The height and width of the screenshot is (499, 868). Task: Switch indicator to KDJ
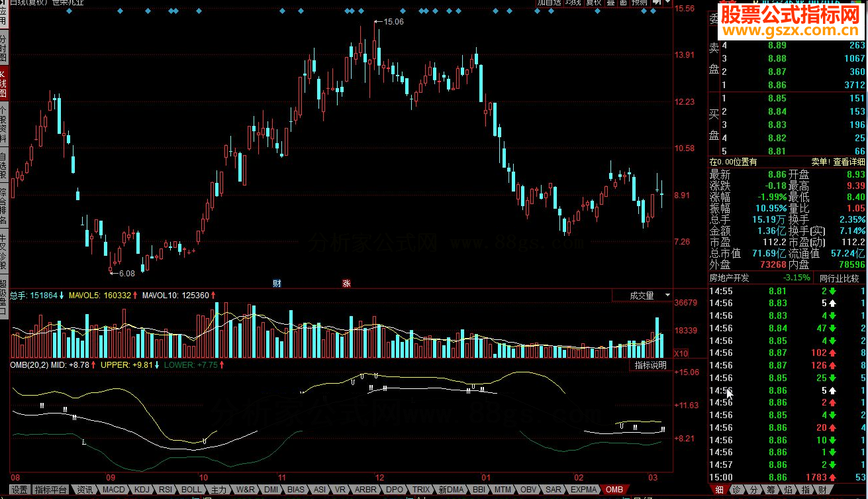(142, 490)
